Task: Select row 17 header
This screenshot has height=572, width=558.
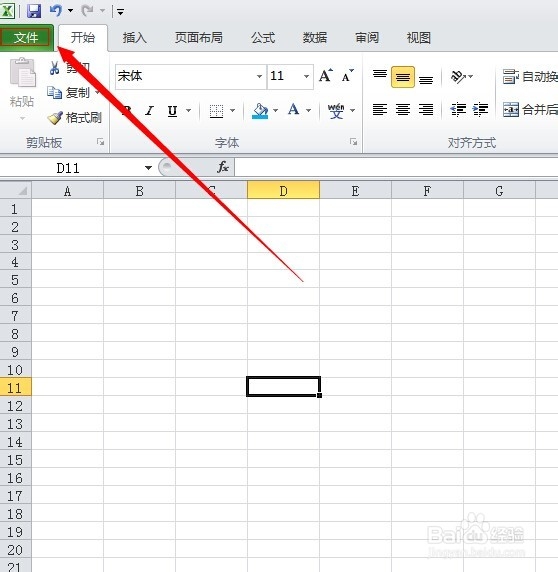Action: click(x=15, y=495)
